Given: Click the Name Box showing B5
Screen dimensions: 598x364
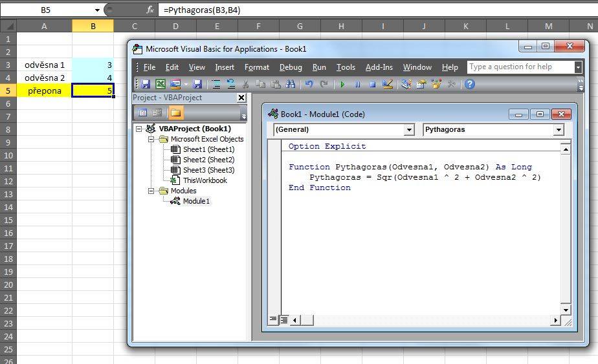Looking at the screenshot, I should 46,10.
